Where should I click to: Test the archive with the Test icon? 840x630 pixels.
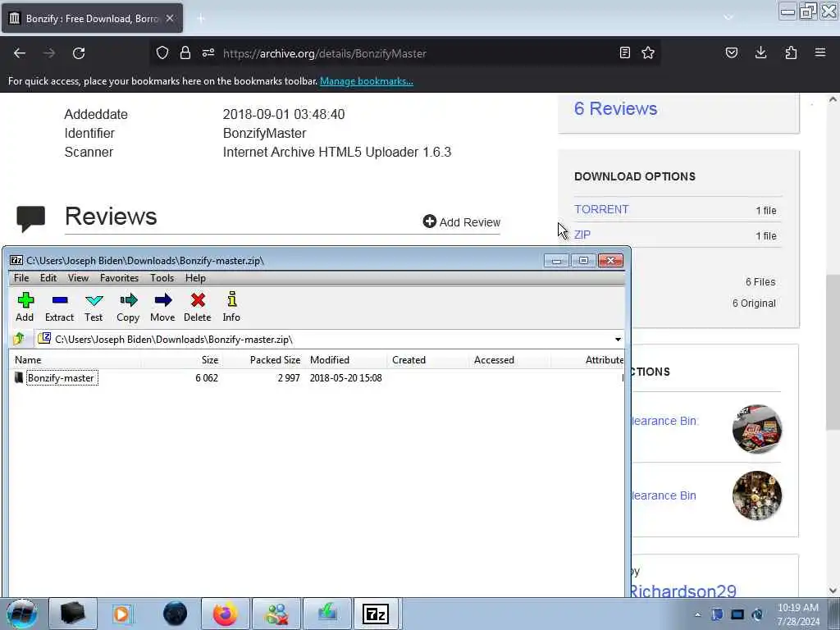94,307
